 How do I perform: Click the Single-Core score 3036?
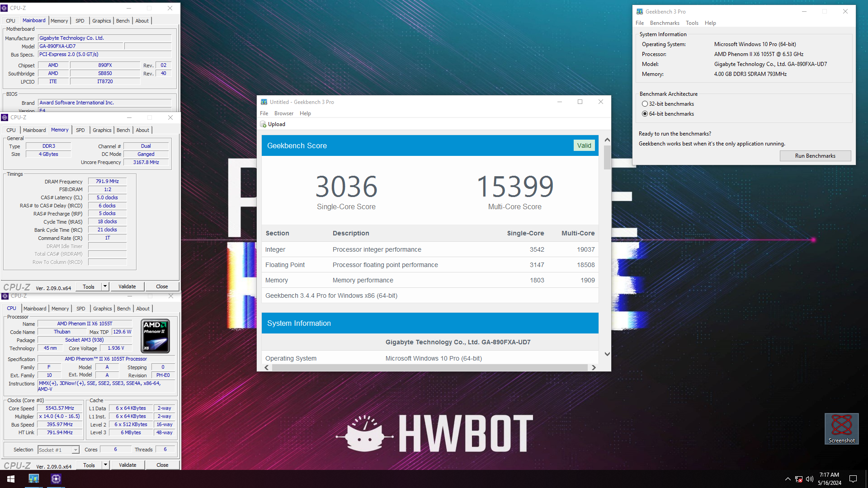pos(346,187)
